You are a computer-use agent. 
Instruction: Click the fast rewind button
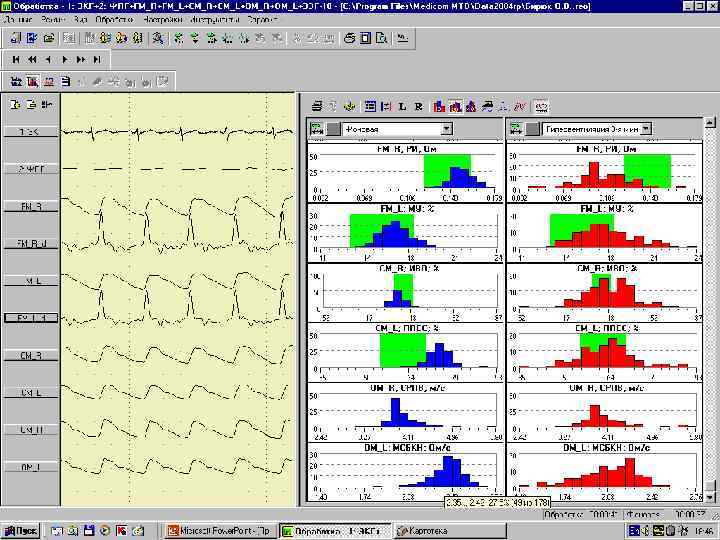(32, 59)
